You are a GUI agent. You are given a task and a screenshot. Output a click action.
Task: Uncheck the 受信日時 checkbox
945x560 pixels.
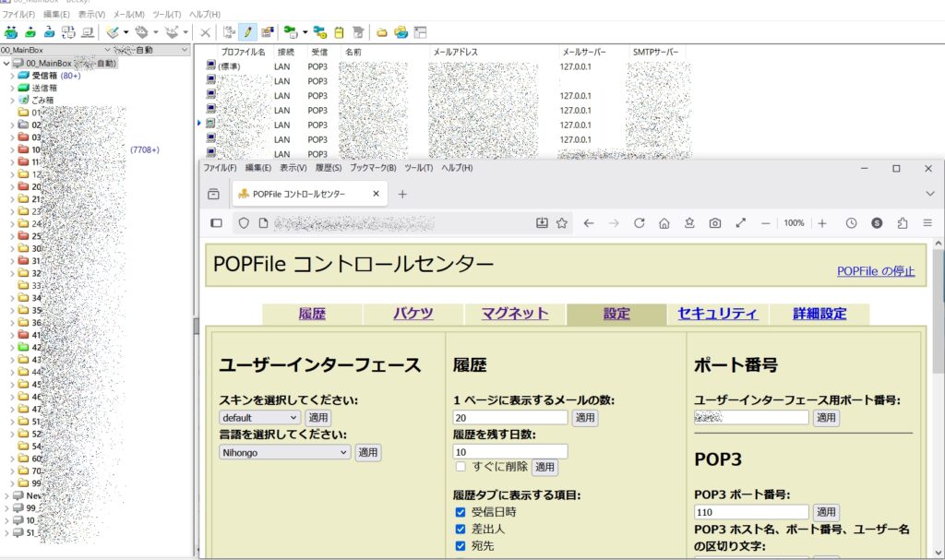461,512
